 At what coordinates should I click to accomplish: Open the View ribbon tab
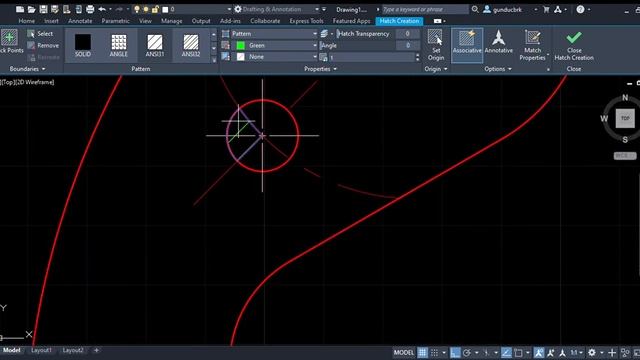tap(145, 21)
